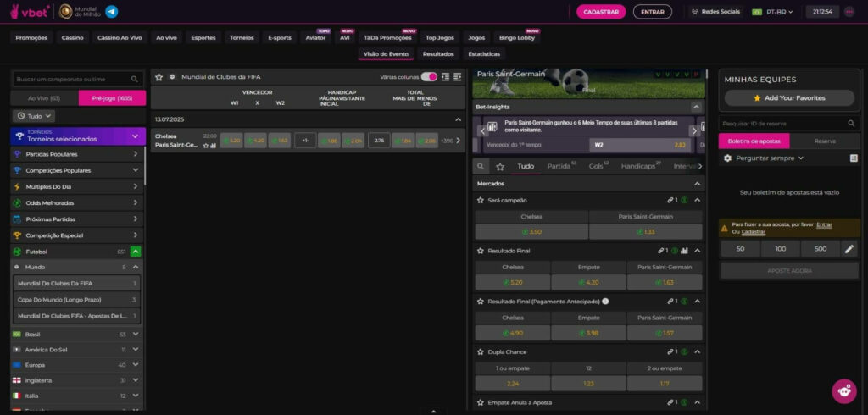
Task: Open market search magnifier icon
Action: (481, 166)
